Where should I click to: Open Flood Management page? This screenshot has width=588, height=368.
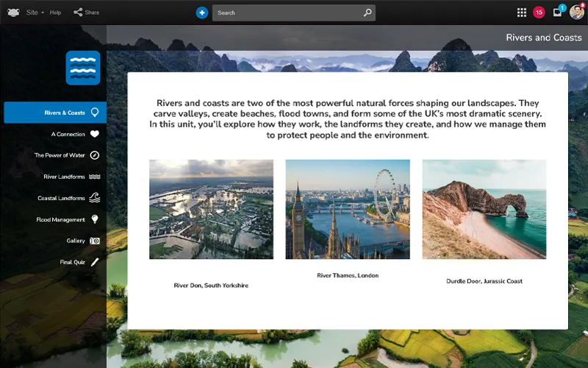61,219
